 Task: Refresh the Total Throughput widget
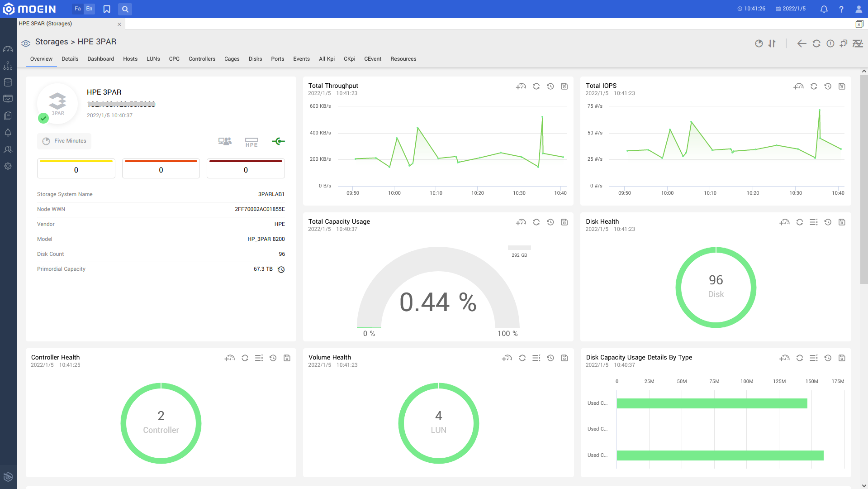coord(536,86)
